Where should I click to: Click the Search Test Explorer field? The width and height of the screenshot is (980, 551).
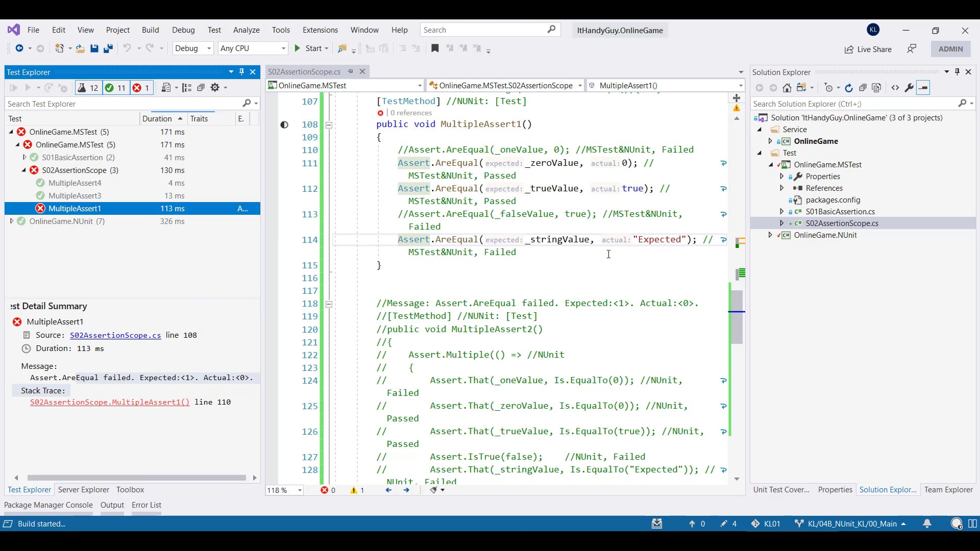122,104
